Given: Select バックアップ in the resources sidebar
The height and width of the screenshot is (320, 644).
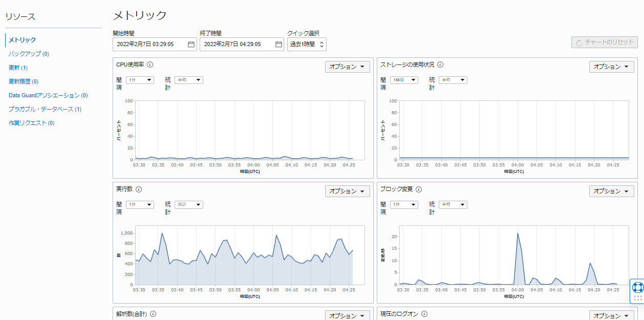Looking at the screenshot, I should 29,54.
